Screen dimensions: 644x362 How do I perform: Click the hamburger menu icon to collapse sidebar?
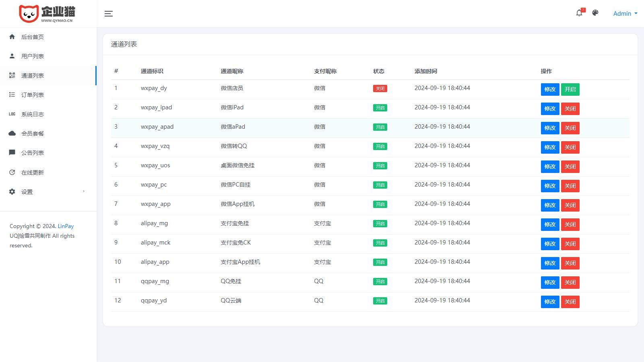click(x=108, y=14)
